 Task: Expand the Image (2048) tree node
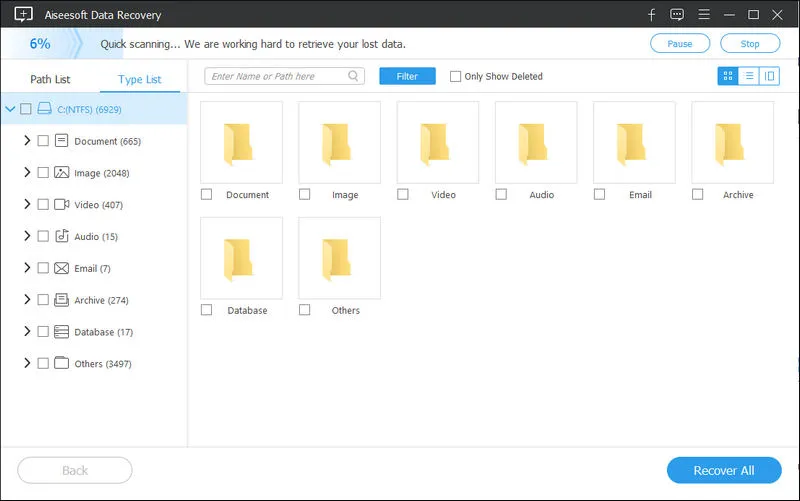point(27,172)
